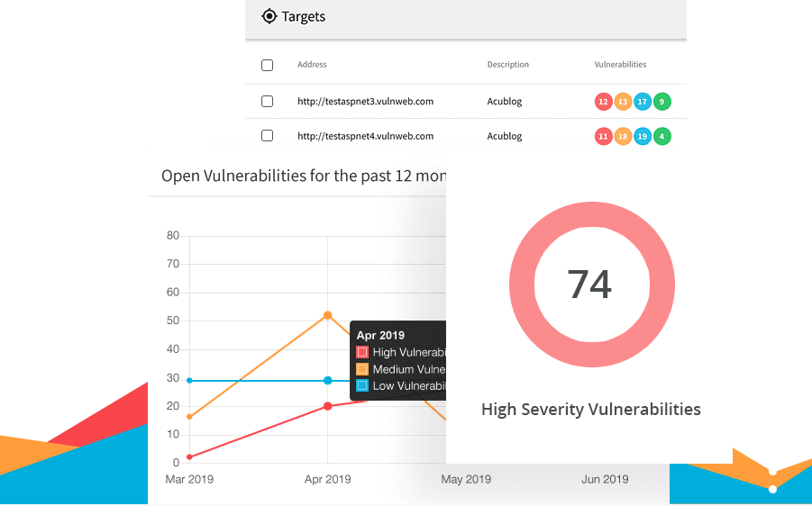Click the Targets crosshair icon
This screenshot has width=812, height=506.
coord(269,16)
